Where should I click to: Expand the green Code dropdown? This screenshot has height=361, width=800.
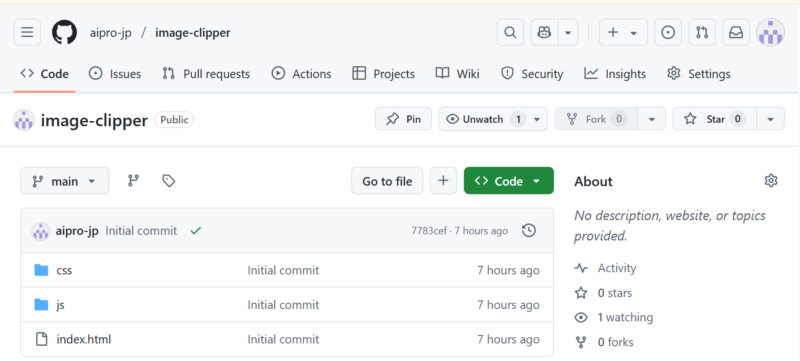click(x=509, y=181)
